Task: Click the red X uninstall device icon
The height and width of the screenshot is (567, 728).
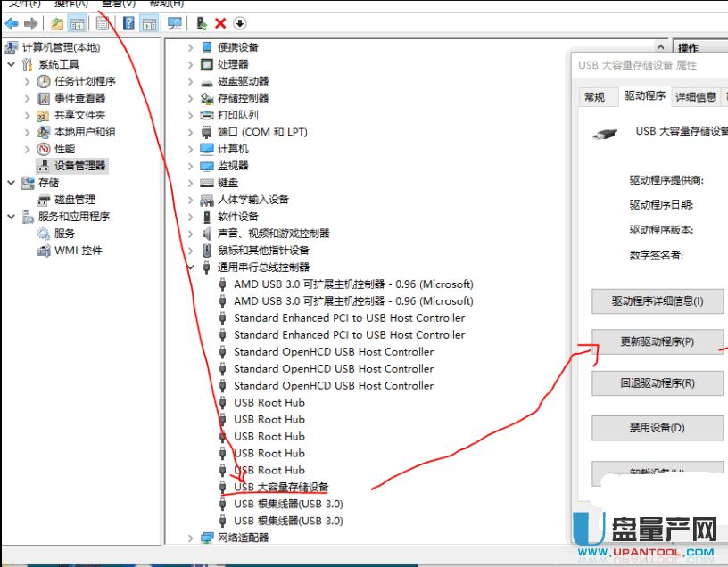Action: (x=221, y=22)
